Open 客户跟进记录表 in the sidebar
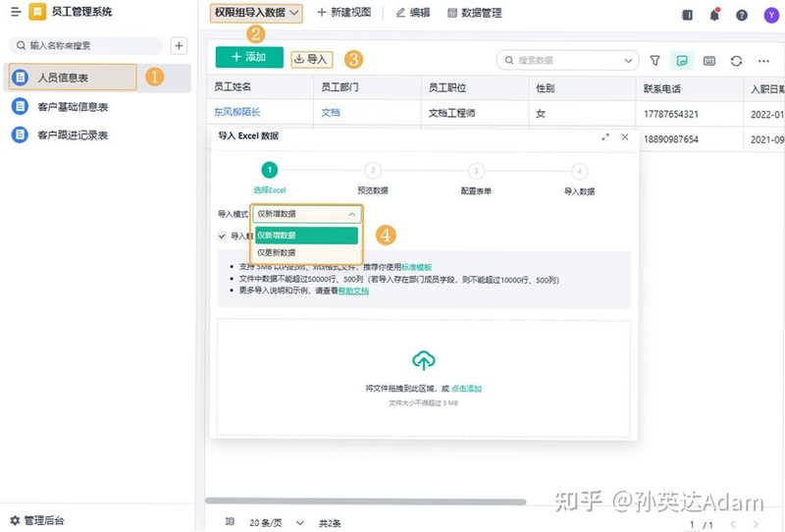785x532 pixels. 73,134
